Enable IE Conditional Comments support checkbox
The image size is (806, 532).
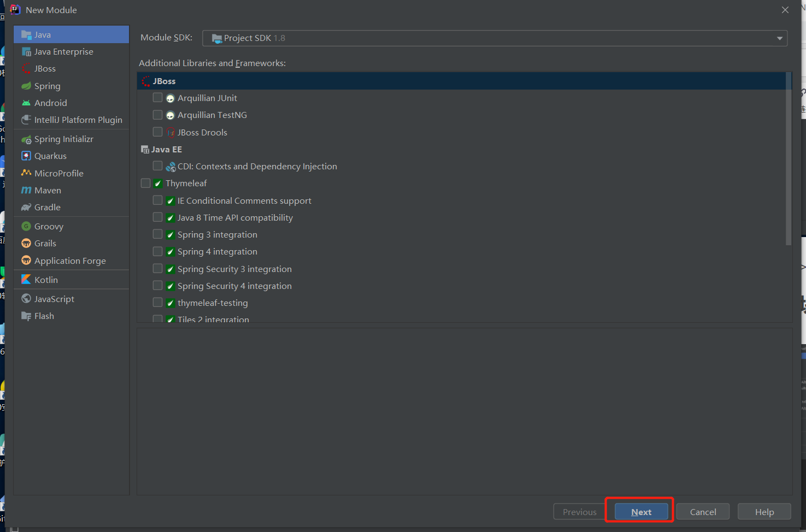click(x=157, y=200)
